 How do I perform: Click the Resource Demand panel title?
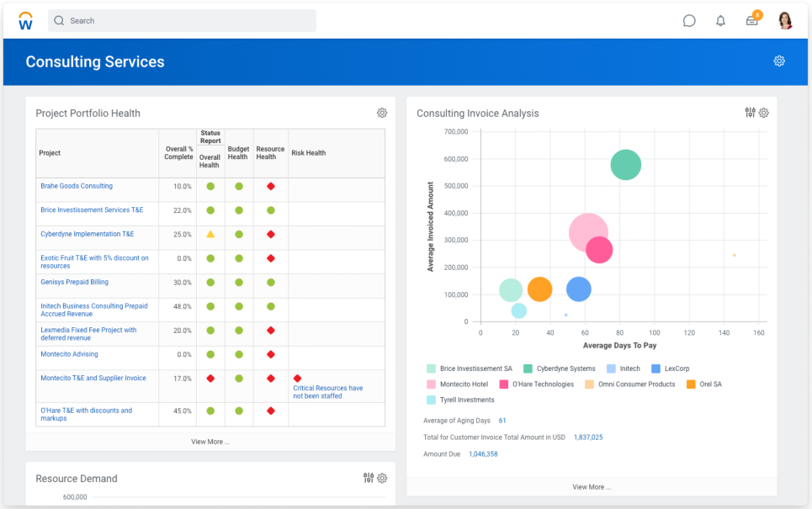(x=77, y=479)
